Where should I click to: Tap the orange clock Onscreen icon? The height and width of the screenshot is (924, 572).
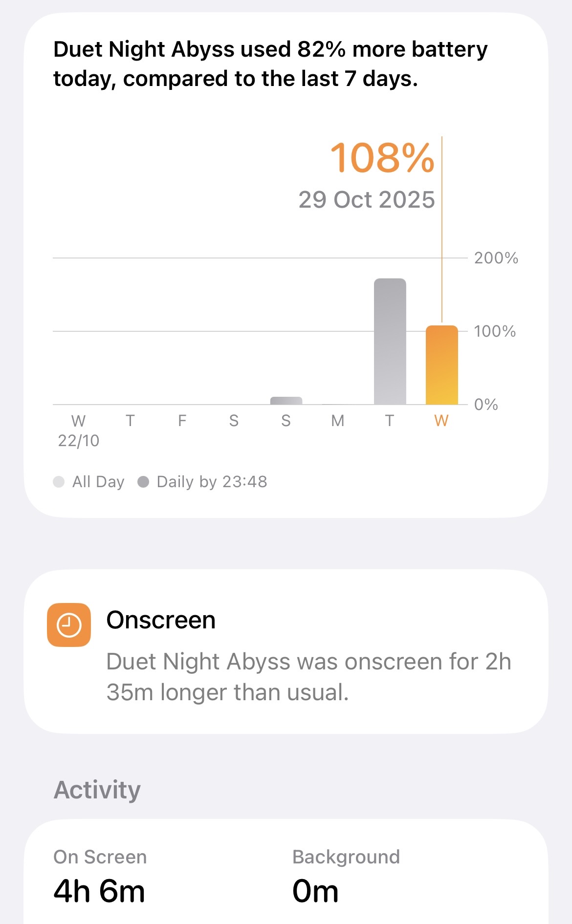point(69,625)
